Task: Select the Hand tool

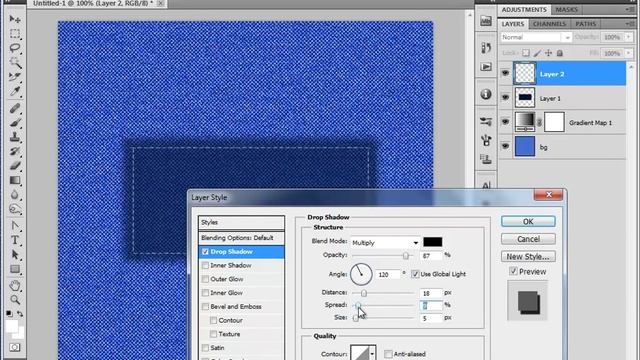Action: (15, 285)
